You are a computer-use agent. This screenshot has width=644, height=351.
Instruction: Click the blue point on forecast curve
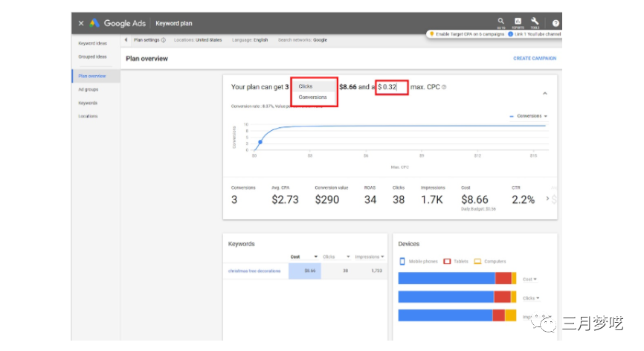pyautogui.click(x=260, y=141)
